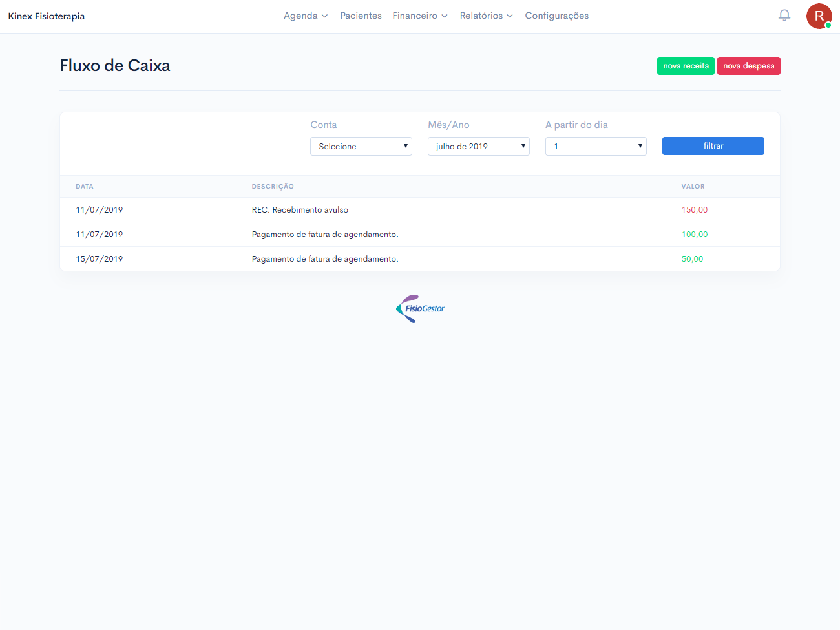The image size is (840, 630).
Task: Click the filtrar button
Action: coord(713,146)
